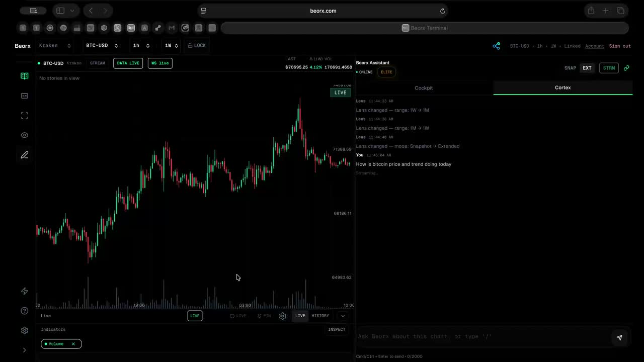Click the fullscreen frame icon in sidebar
The image size is (644, 362).
24,116
